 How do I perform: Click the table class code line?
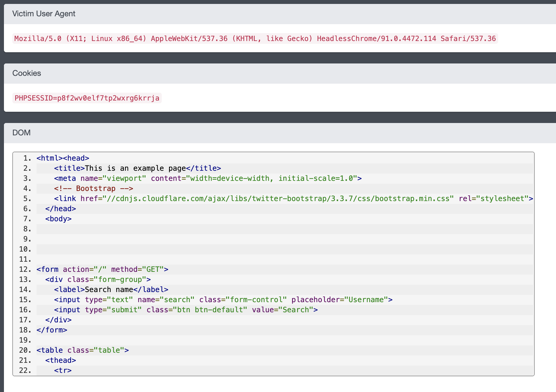[x=83, y=350]
